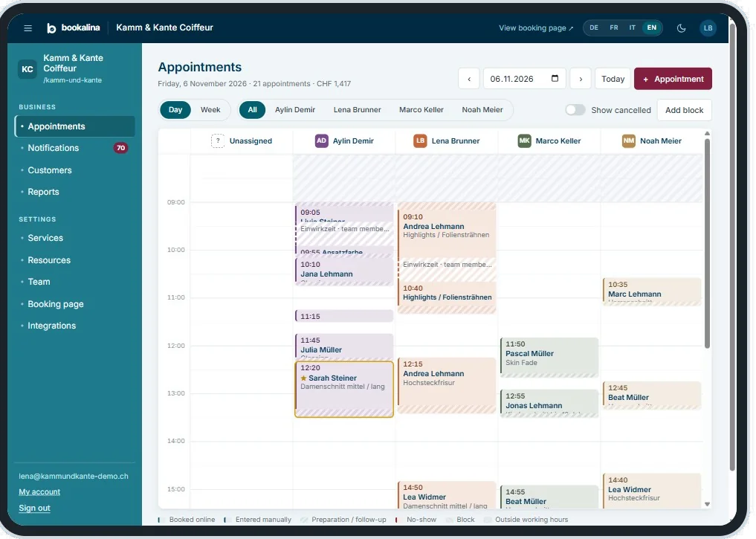Toggle Show cancelled switch
Viewport: 756px width, 539px height.
point(575,110)
